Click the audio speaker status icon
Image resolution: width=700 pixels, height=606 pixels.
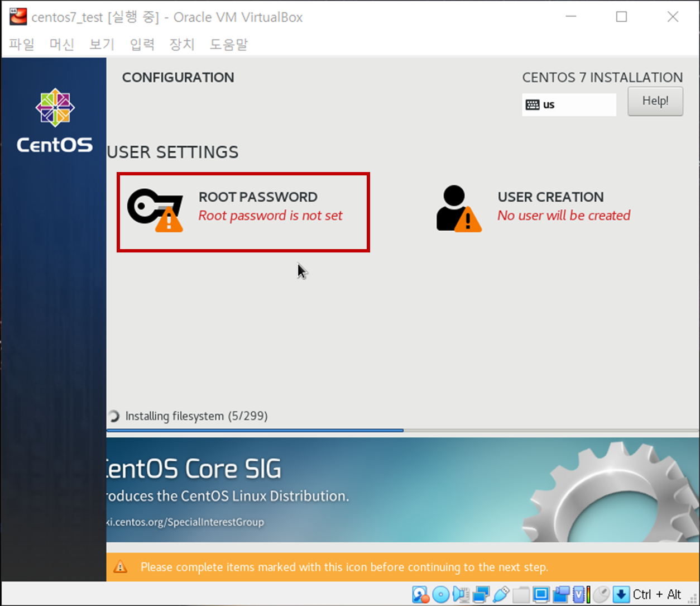[461, 595]
